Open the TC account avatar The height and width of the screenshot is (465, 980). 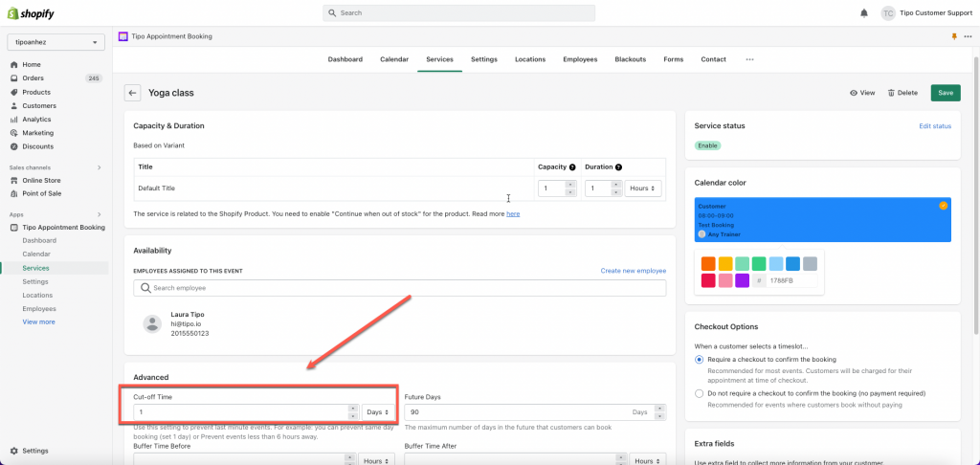[888, 13]
